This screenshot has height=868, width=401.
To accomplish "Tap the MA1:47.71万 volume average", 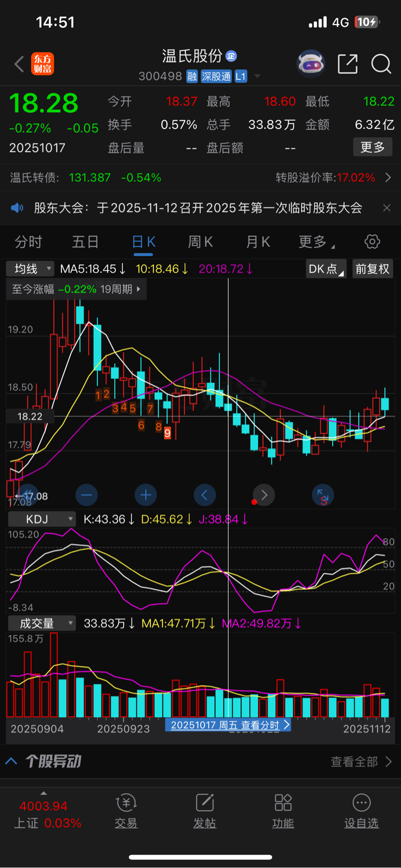I will tap(179, 623).
